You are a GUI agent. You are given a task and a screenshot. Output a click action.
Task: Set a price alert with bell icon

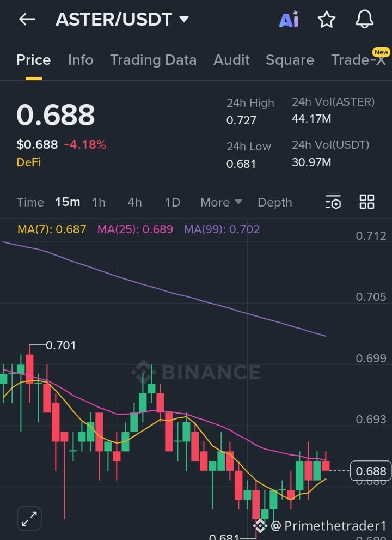point(364,19)
